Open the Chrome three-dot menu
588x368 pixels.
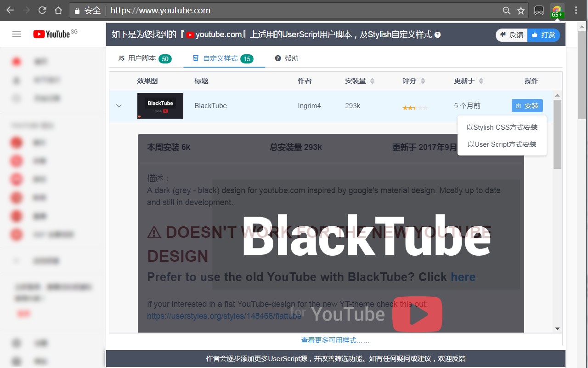[576, 10]
